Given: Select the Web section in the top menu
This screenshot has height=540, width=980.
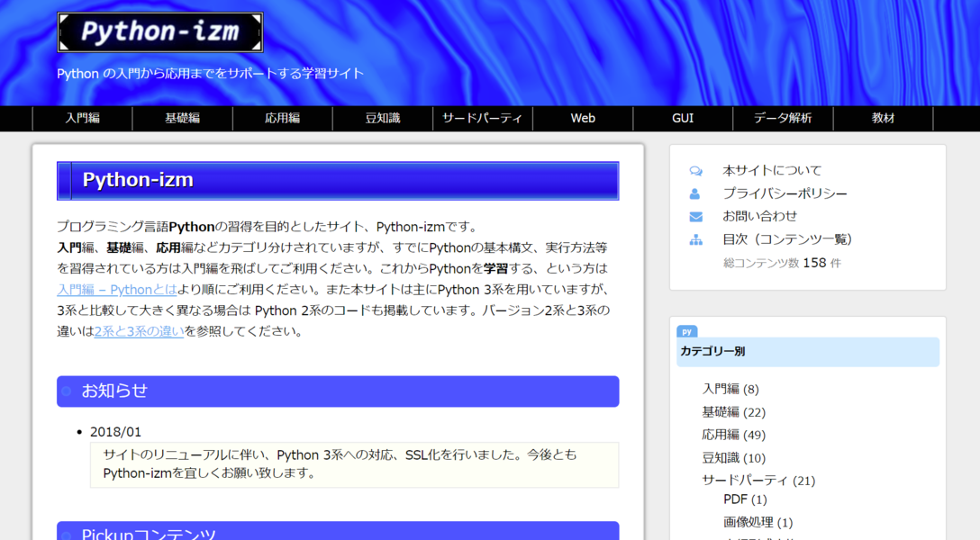Looking at the screenshot, I should pos(583,118).
